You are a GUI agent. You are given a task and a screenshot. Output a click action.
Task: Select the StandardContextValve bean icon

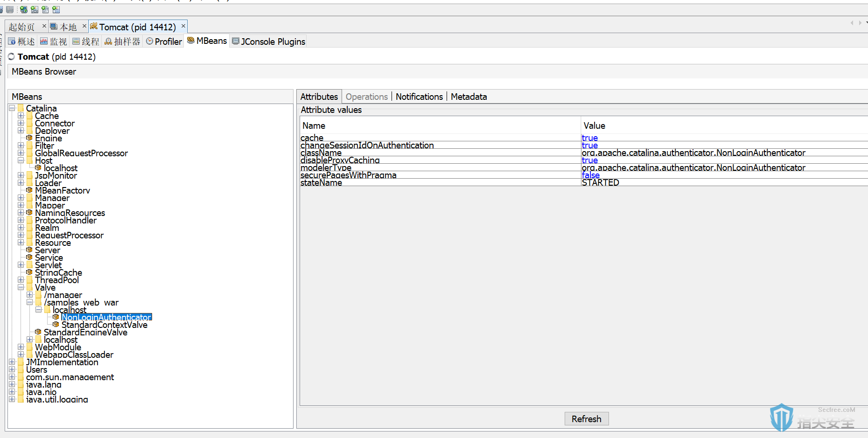coord(56,325)
